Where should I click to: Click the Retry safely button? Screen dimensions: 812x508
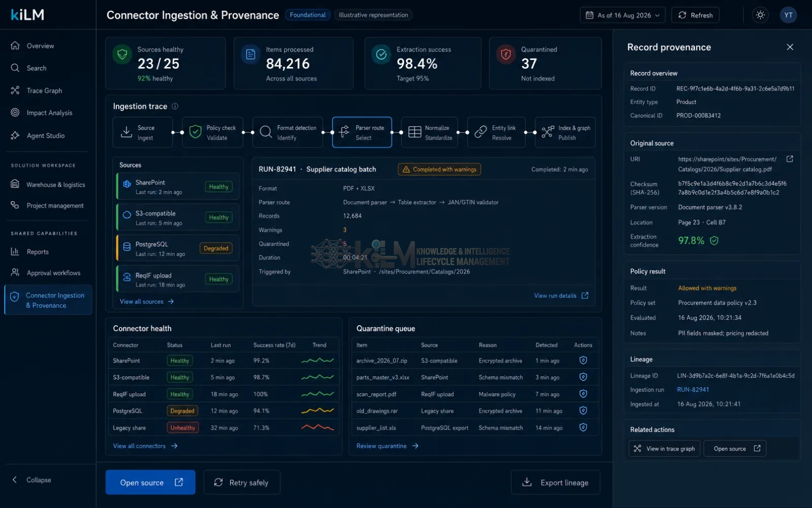click(242, 483)
